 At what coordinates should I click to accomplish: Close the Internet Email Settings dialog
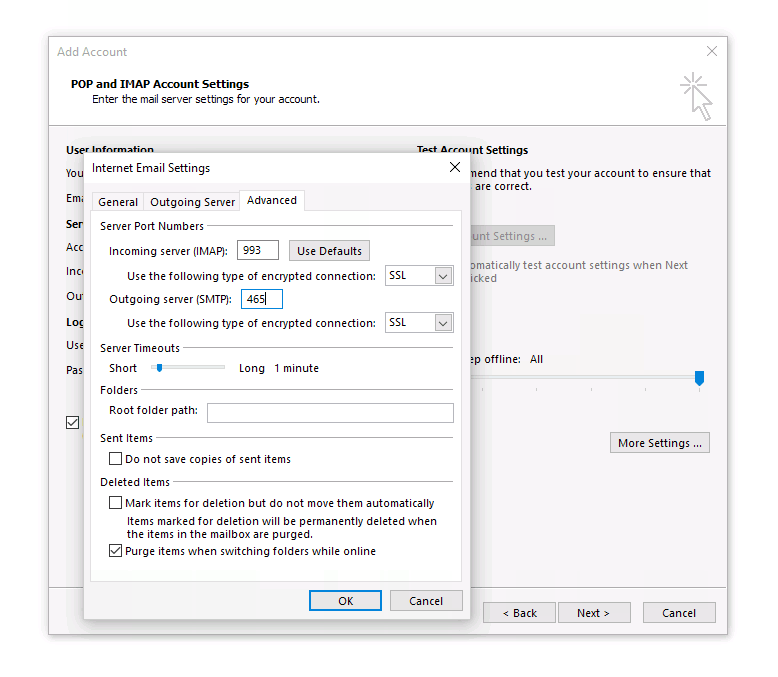pos(454,167)
